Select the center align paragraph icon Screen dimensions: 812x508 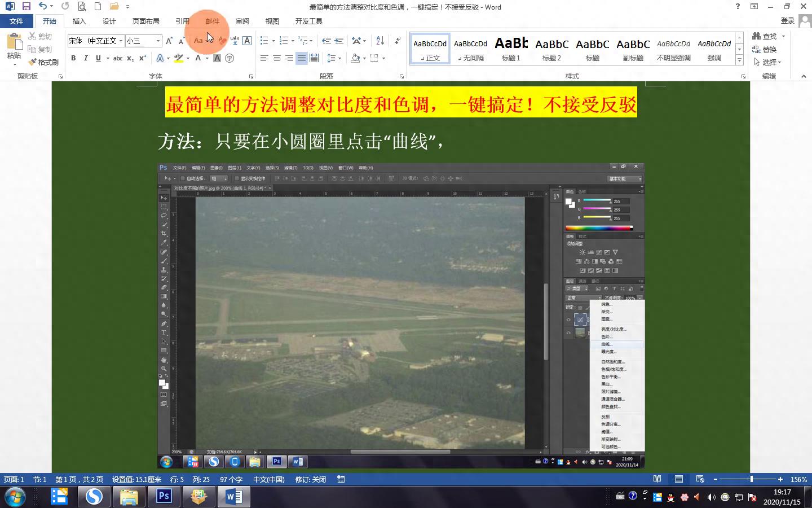pos(277,58)
